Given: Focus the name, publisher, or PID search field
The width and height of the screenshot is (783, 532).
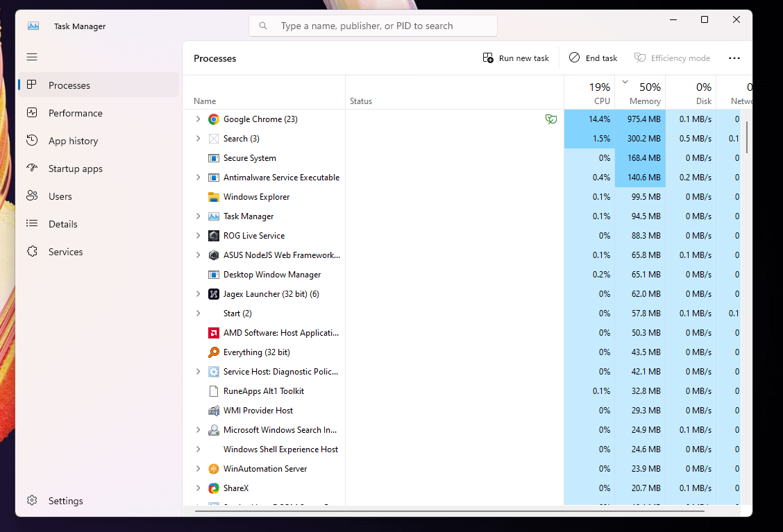Looking at the screenshot, I should click(373, 26).
